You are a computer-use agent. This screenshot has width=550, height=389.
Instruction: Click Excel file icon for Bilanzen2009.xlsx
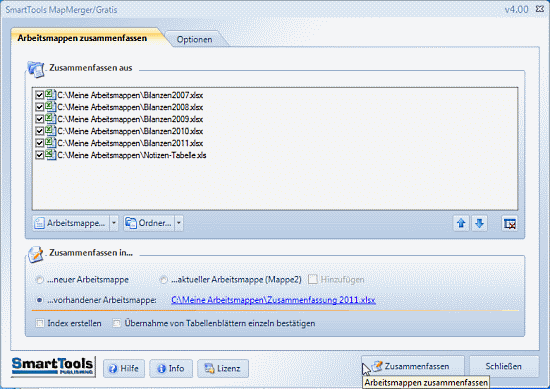(x=51, y=119)
